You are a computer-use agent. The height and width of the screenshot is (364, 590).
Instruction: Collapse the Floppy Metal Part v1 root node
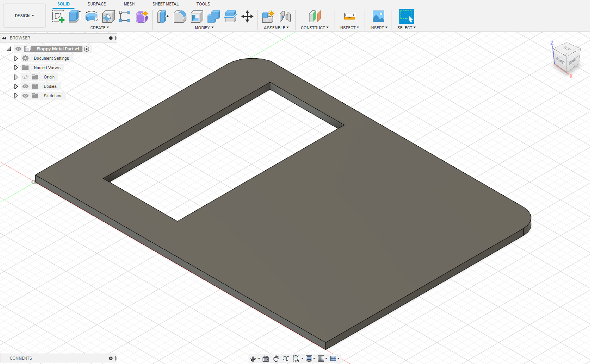click(9, 49)
